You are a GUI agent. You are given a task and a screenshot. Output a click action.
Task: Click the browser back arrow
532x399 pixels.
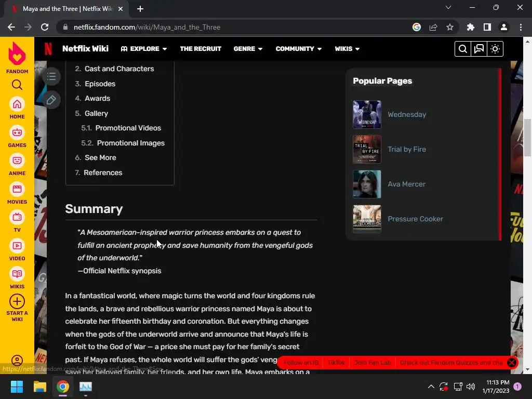pyautogui.click(x=11, y=27)
